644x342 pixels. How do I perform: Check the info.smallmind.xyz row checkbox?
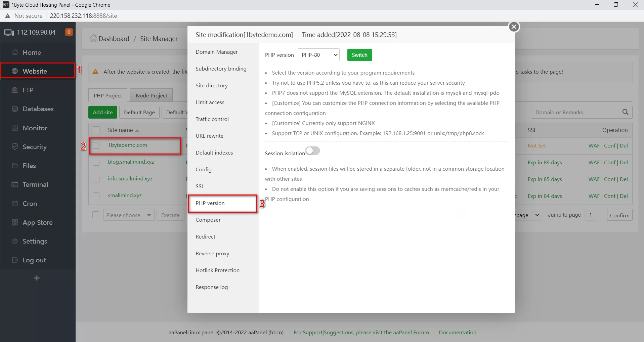[x=96, y=179]
